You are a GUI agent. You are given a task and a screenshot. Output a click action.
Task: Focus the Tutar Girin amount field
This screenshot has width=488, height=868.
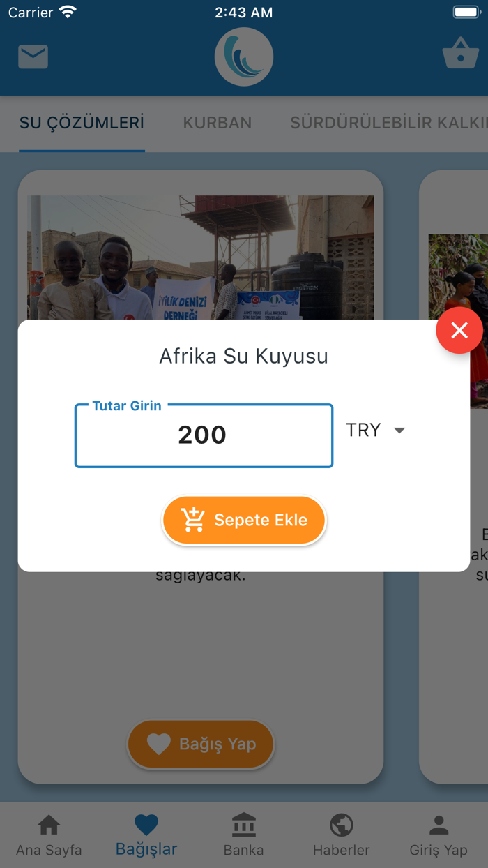tap(204, 435)
